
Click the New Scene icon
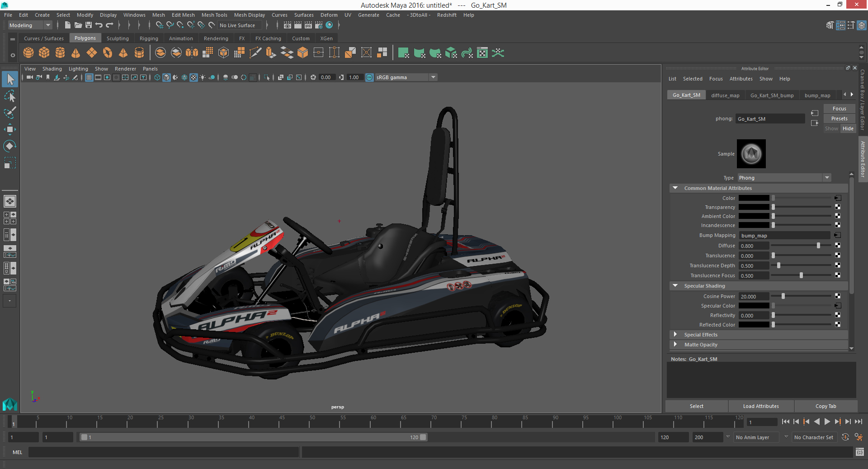point(68,25)
